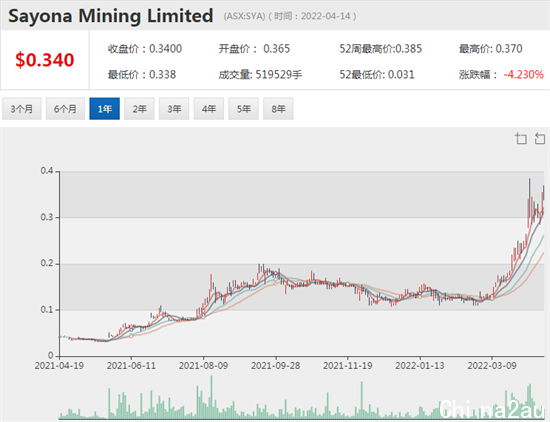This screenshot has height=422, width=550.
Task: Click the 2022-03-09 axis date label
Action: pos(492,366)
